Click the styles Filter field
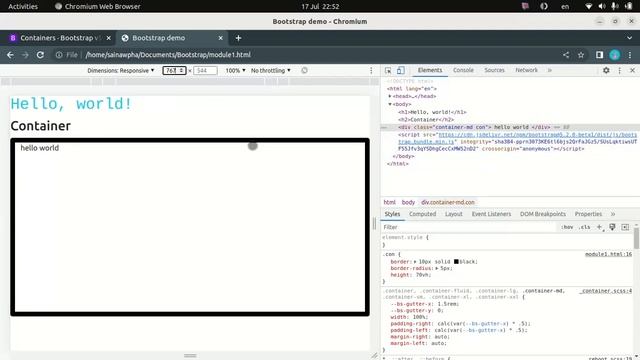The height and width of the screenshot is (360, 640). pos(469,227)
